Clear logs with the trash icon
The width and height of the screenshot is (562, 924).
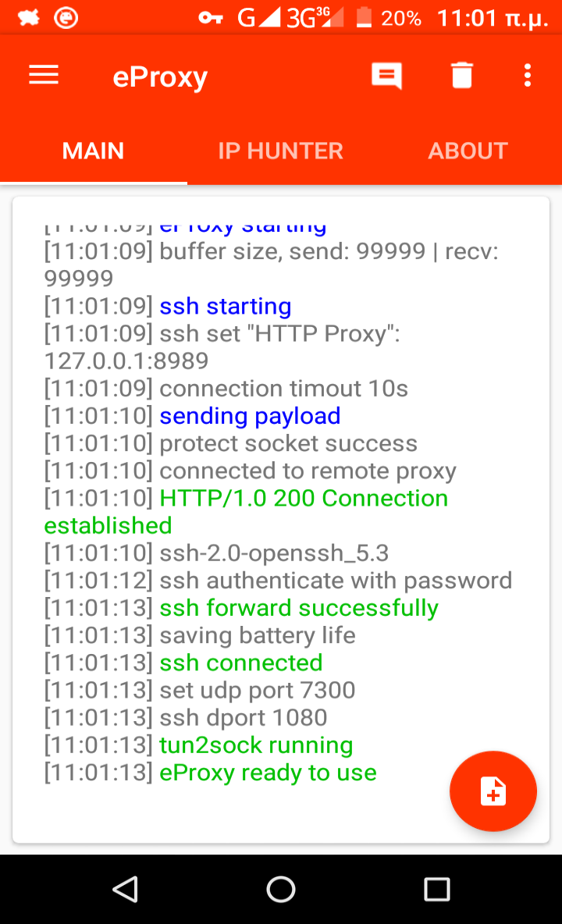462,76
